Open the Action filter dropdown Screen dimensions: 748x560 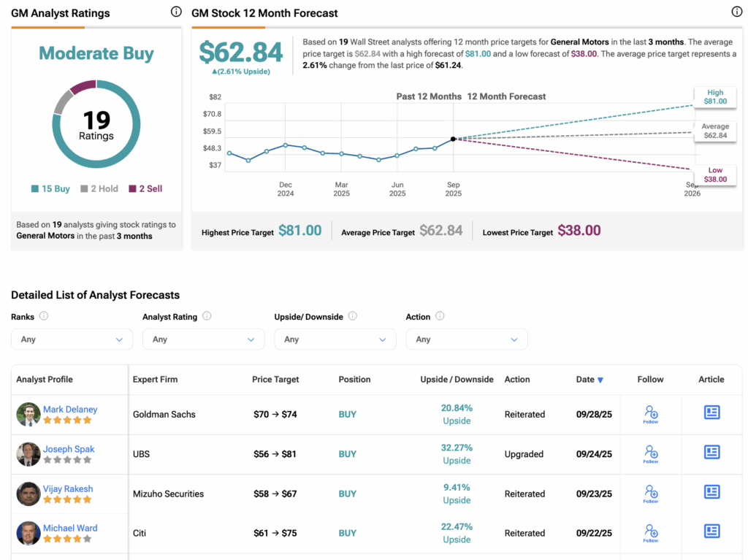pos(467,340)
